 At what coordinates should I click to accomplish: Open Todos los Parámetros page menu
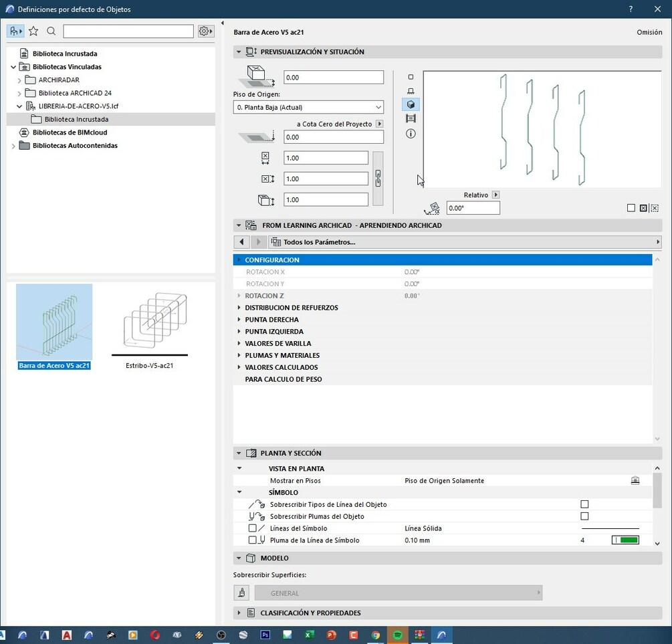pyautogui.click(x=465, y=242)
